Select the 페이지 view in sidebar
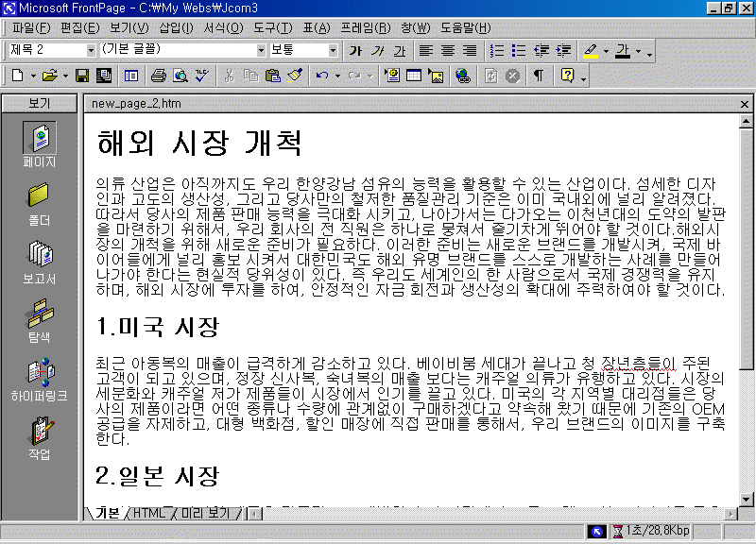The height and width of the screenshot is (544, 756). [40, 144]
